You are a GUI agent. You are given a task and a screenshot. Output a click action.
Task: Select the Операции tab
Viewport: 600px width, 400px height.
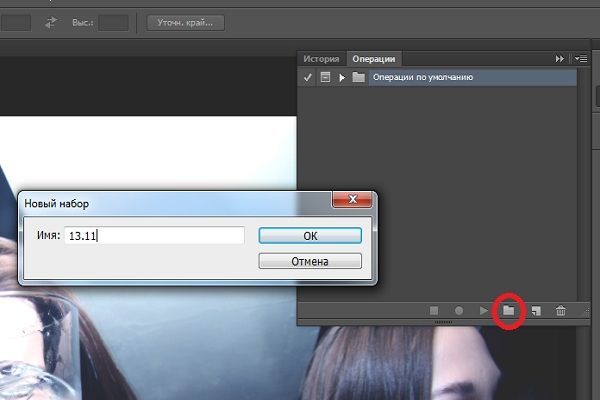point(375,59)
